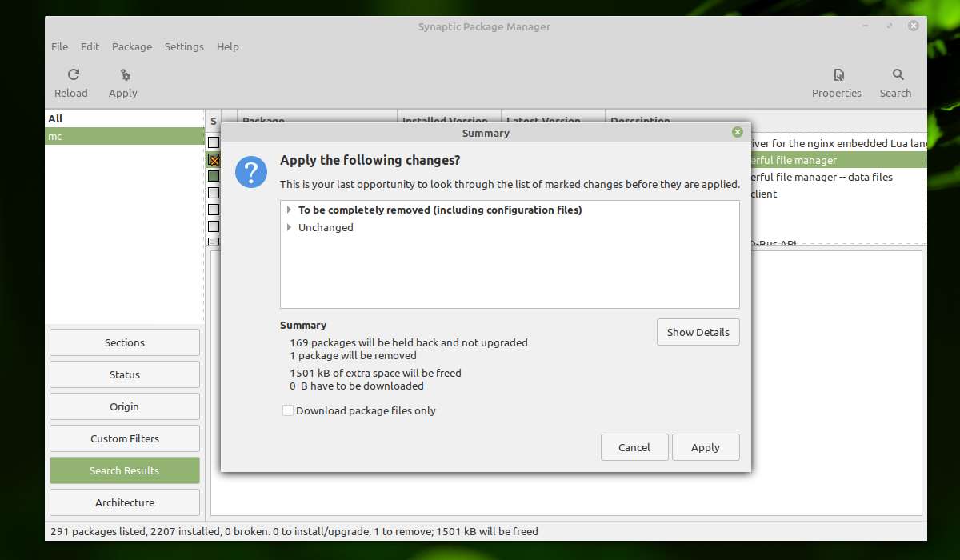
Task: Click the status box of the 'client' row
Action: coord(214,193)
